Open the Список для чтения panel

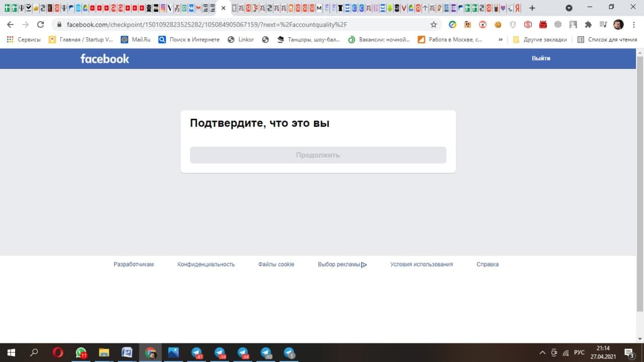[x=607, y=39]
